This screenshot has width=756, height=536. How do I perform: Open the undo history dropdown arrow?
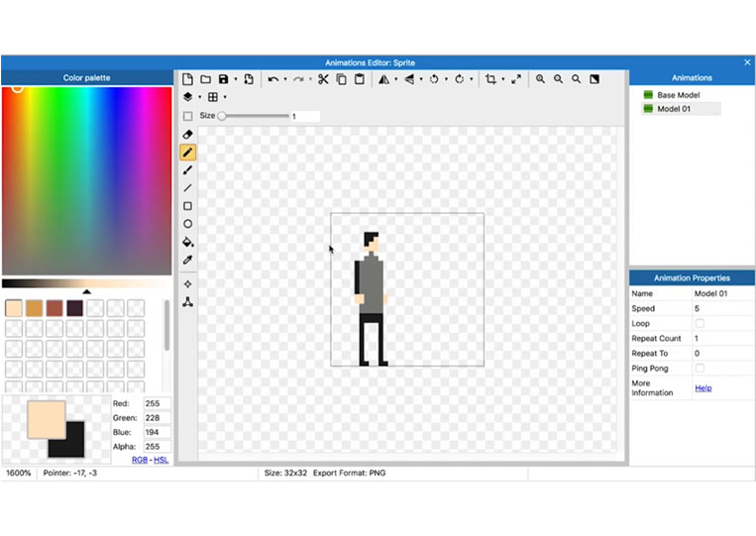coord(285,79)
